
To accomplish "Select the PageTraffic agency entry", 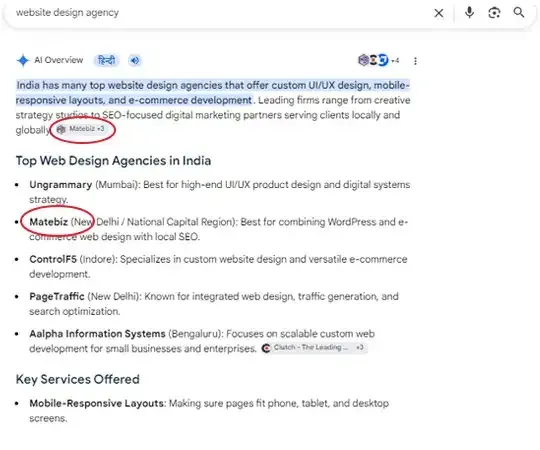I will (57, 296).
